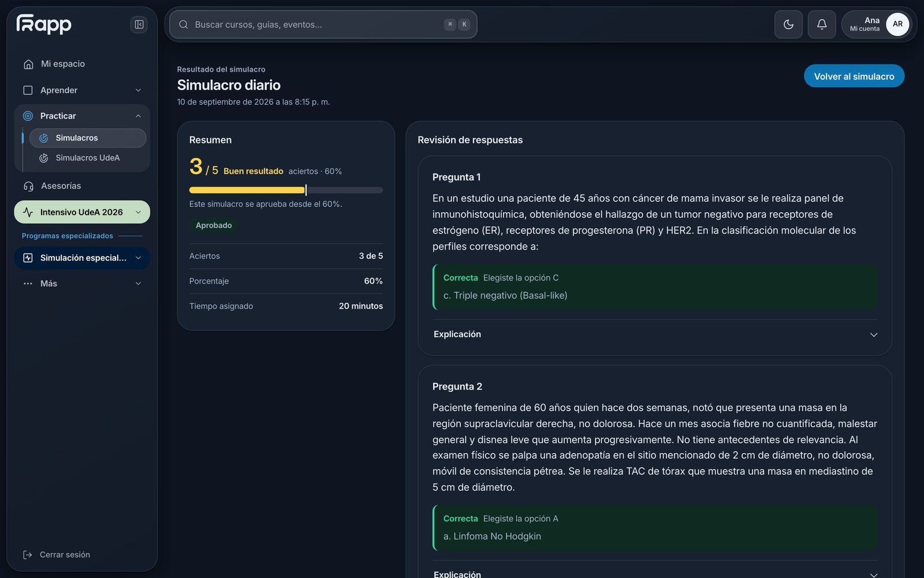Select Simulacros UdeA in sidebar
The height and width of the screenshot is (578, 924).
coord(88,158)
